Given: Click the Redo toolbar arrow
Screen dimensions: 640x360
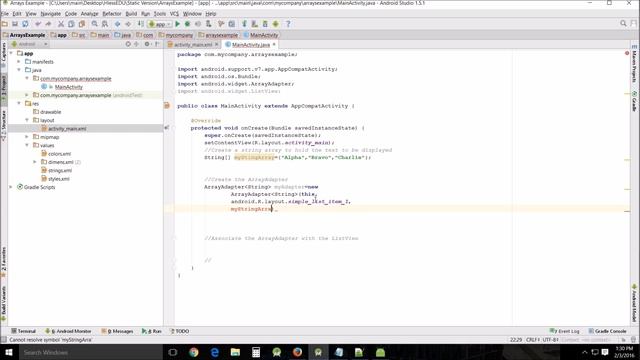Looking at the screenshot, I should click(48, 24).
